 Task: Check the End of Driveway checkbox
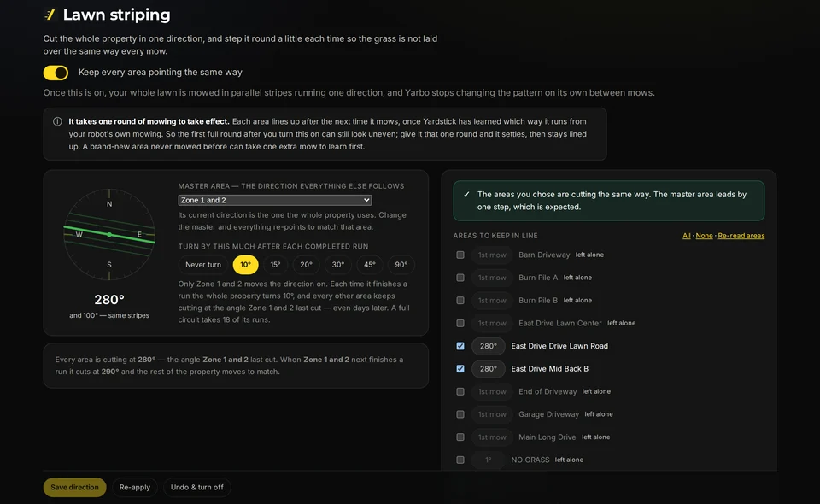460,391
